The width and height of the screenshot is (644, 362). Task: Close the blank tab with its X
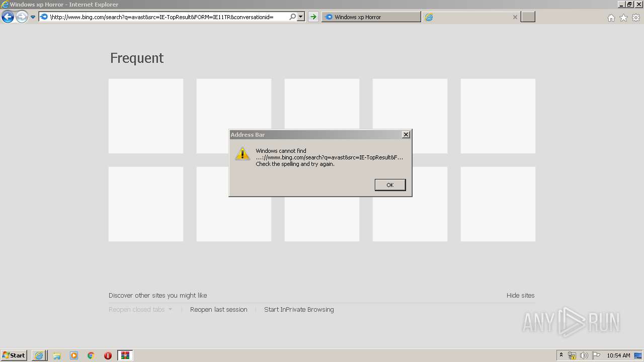click(x=515, y=17)
